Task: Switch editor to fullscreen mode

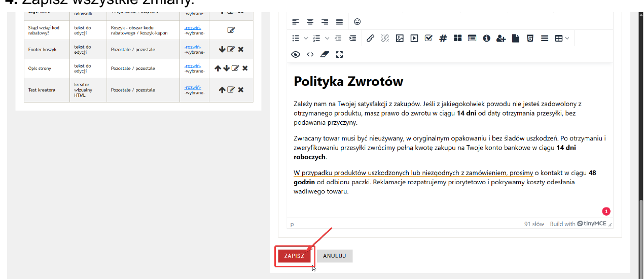Action: pyautogui.click(x=340, y=54)
